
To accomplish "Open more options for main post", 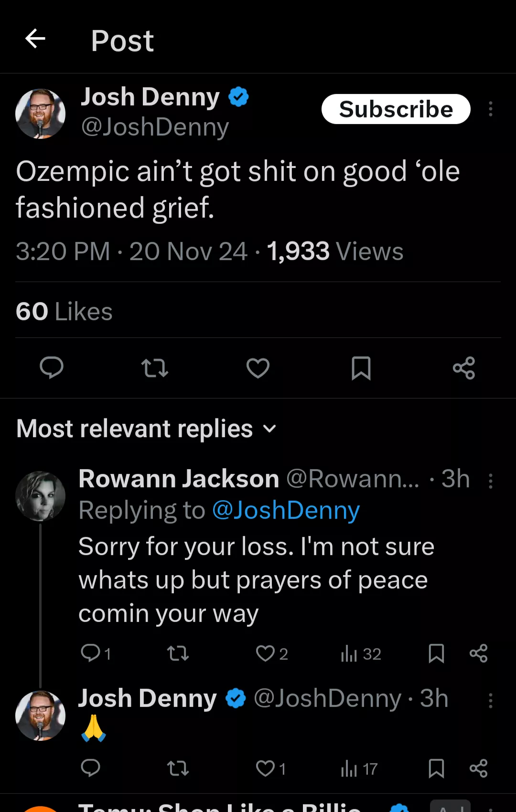I will tap(490, 109).
